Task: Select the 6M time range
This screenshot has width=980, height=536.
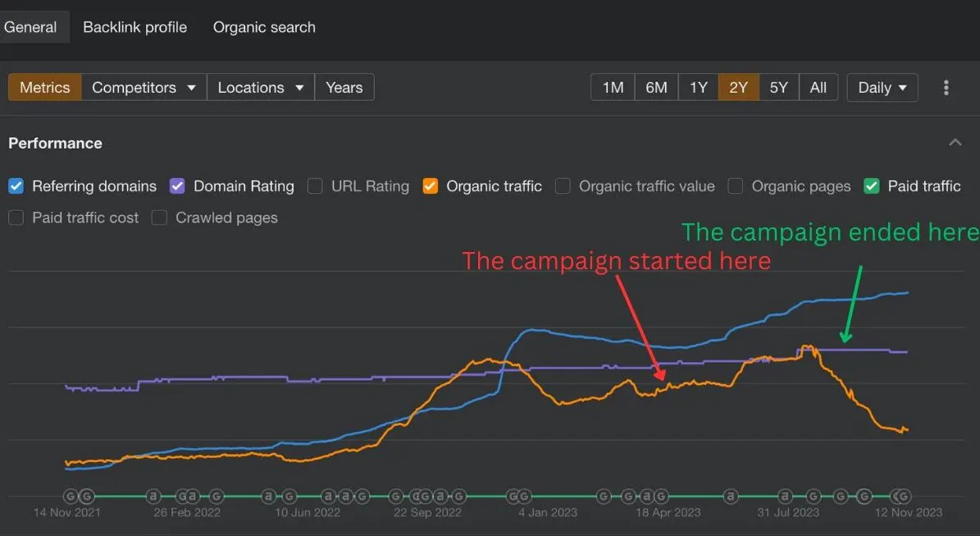Action: pyautogui.click(x=655, y=88)
